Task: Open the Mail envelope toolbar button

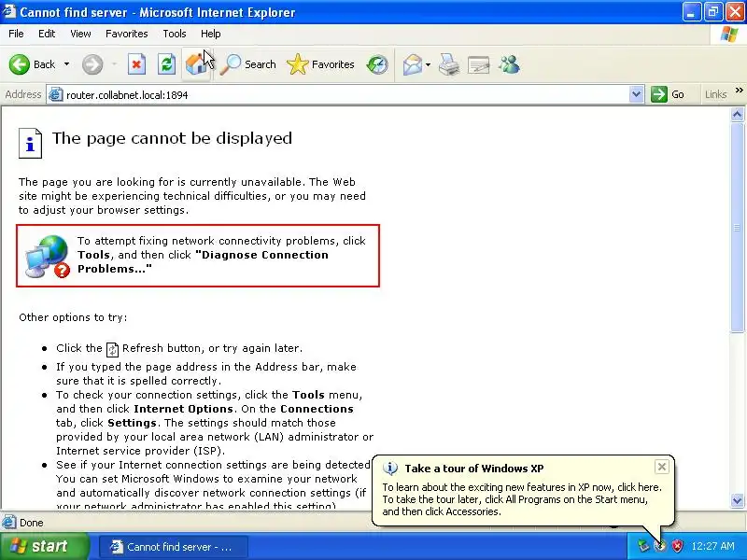Action: click(x=413, y=64)
